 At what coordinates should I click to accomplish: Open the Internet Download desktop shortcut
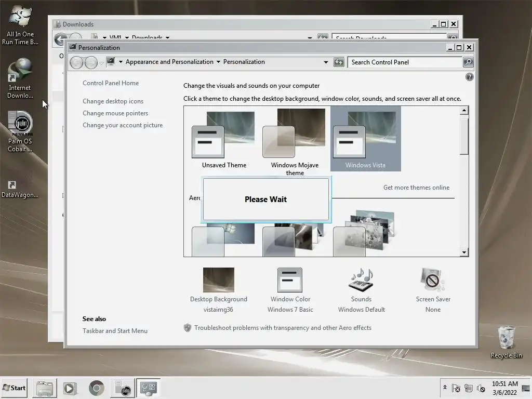coord(20,78)
